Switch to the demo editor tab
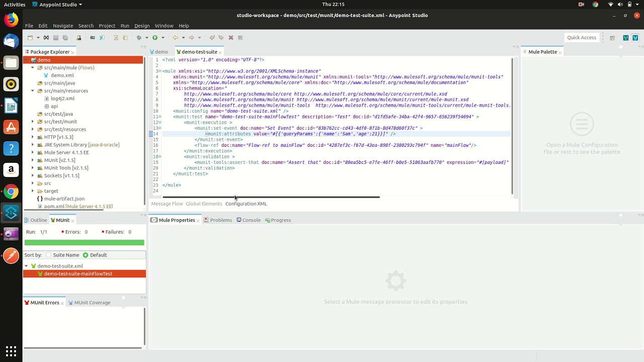The width and height of the screenshot is (644, 362). [158, 52]
